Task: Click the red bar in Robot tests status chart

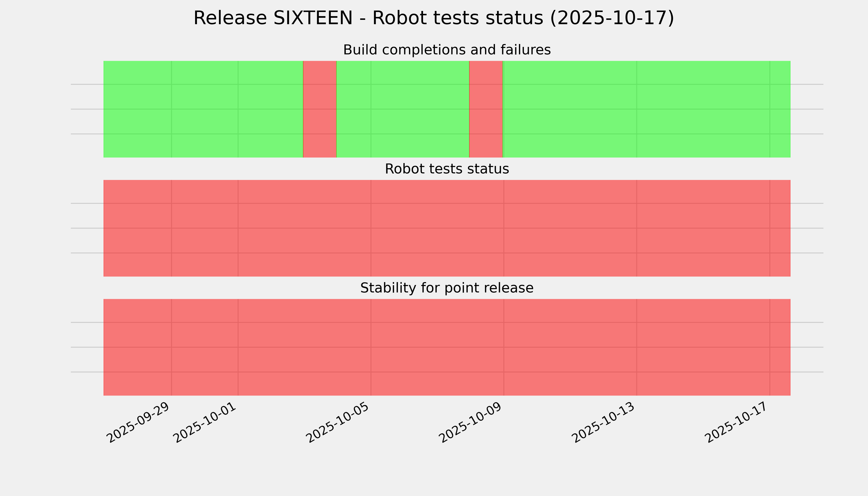Action: (447, 228)
